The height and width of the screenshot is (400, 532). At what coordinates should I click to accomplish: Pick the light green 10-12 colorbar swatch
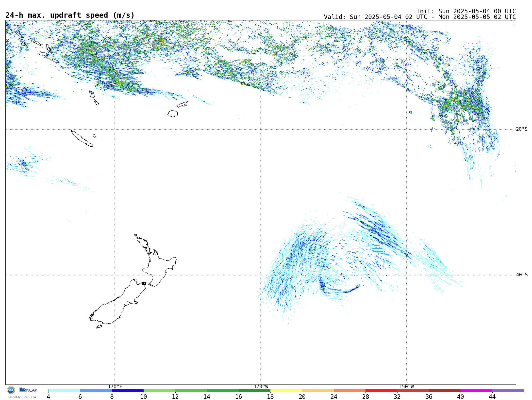coord(159,391)
